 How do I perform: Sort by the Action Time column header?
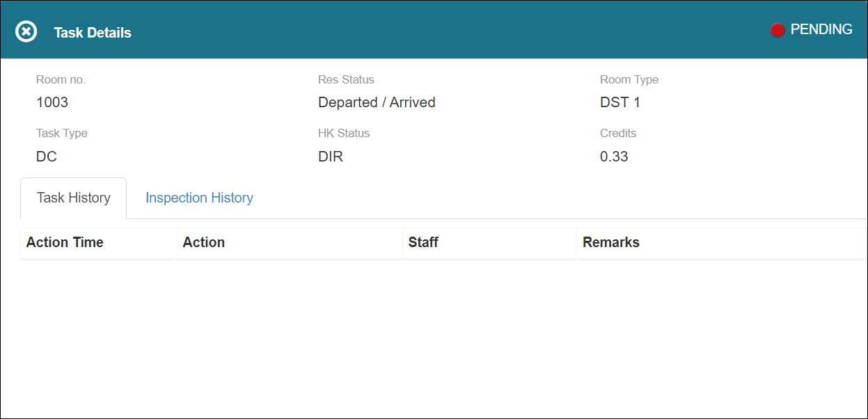tap(65, 242)
